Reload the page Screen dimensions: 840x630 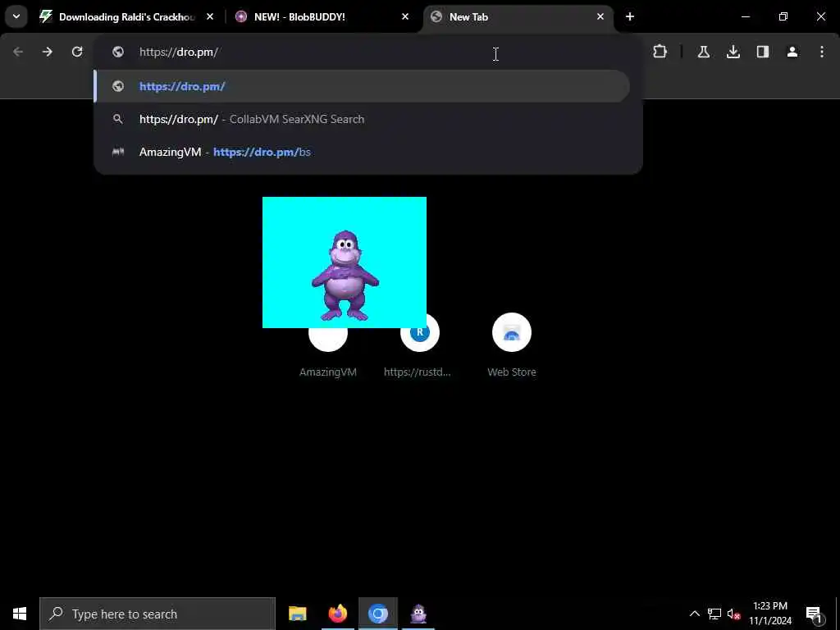click(77, 52)
